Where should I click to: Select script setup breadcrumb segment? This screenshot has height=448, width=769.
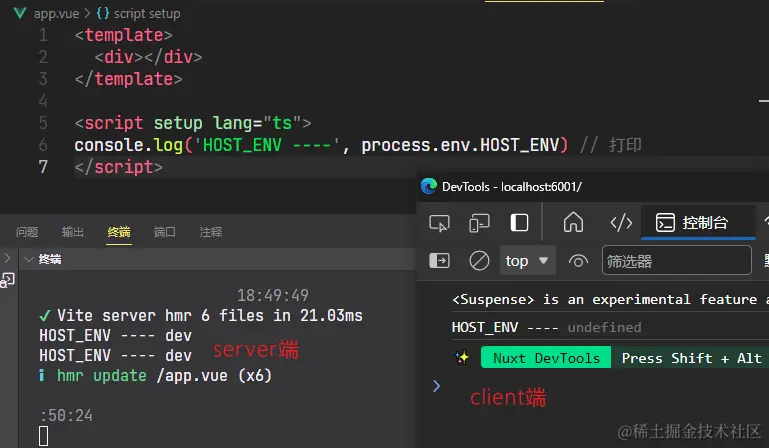147,14
